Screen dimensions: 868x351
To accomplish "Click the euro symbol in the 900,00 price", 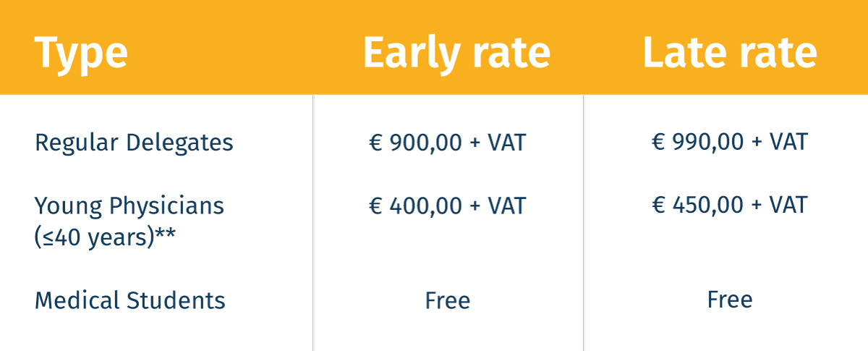I will [376, 143].
